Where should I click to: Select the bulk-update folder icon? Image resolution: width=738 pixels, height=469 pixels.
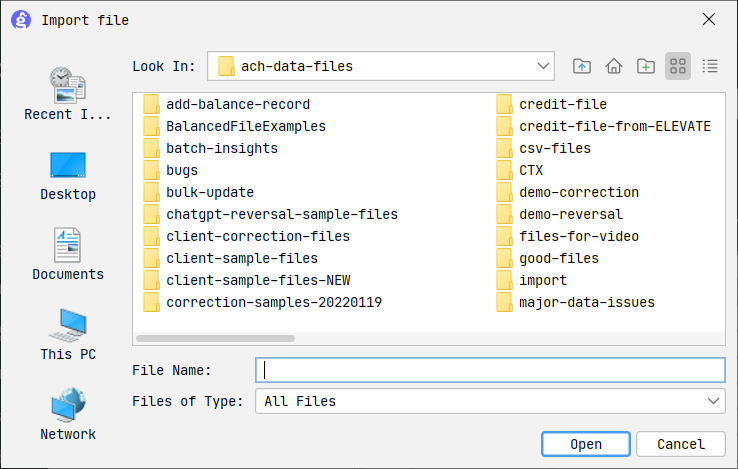151,192
